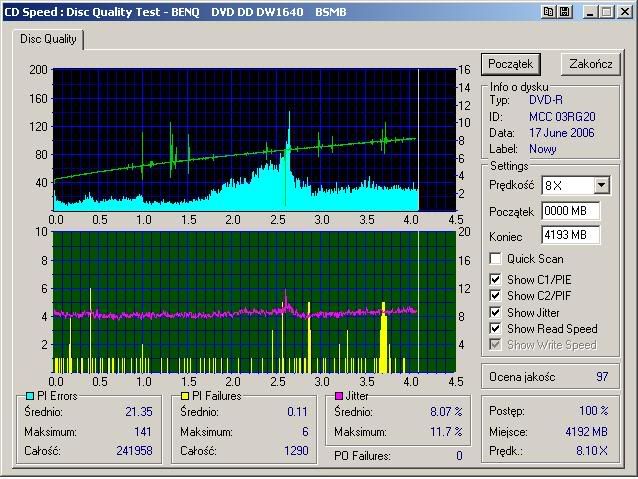Screen dimensions: 638x479
Task: Toggle the Show Read Speed checkbox
Action: 495,328
